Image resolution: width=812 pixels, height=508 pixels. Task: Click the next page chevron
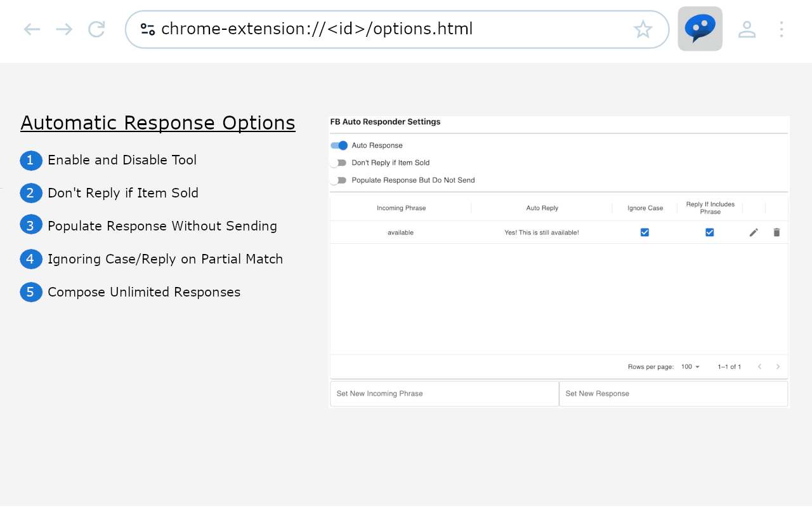click(778, 366)
